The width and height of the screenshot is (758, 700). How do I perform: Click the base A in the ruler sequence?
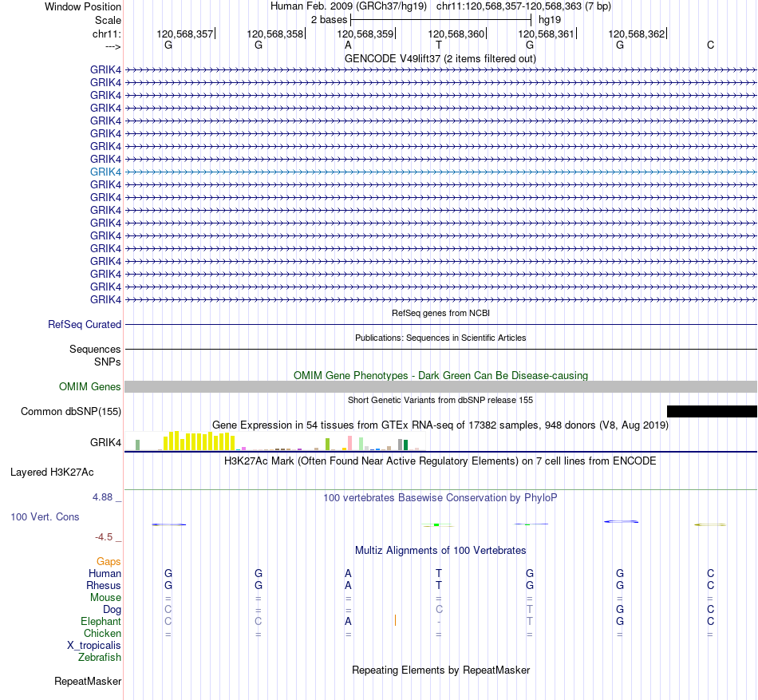tap(348, 45)
